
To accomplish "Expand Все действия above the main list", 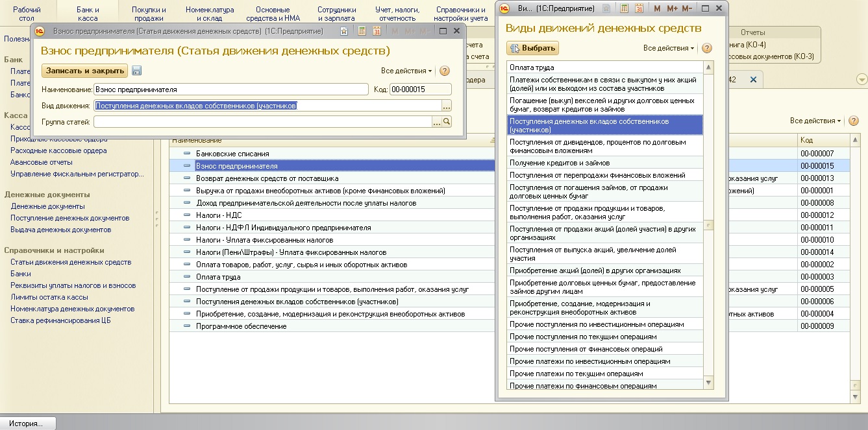I will tap(815, 121).
